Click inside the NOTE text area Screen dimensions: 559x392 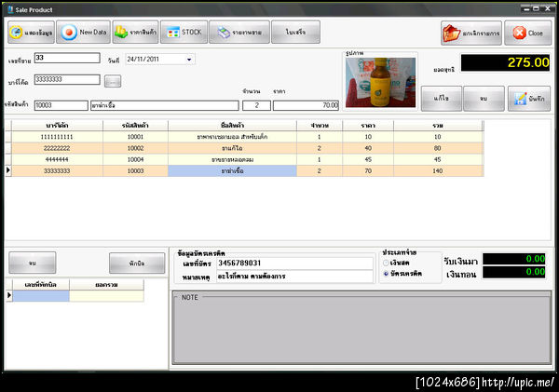tap(361, 331)
